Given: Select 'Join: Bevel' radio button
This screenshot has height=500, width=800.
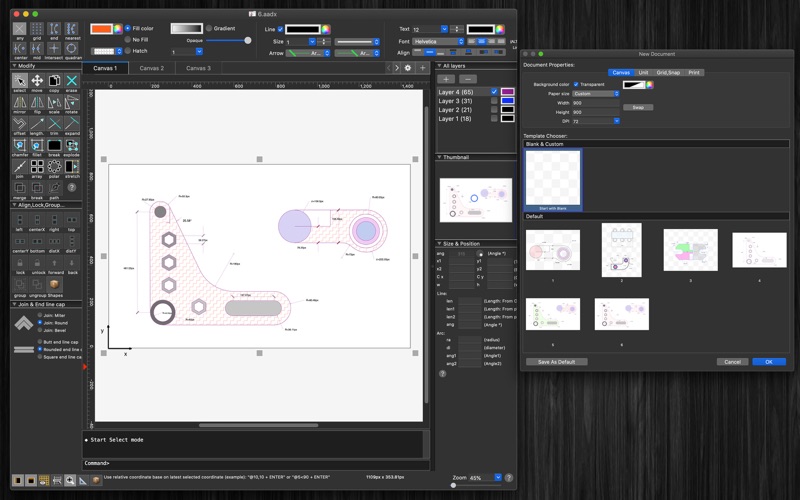Looking at the screenshot, I should [x=40, y=330].
